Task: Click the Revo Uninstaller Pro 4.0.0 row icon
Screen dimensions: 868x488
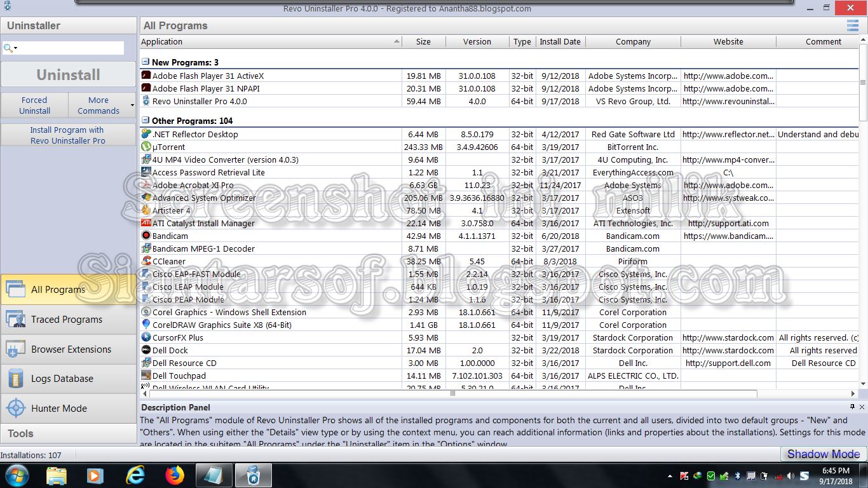Action: (146, 101)
